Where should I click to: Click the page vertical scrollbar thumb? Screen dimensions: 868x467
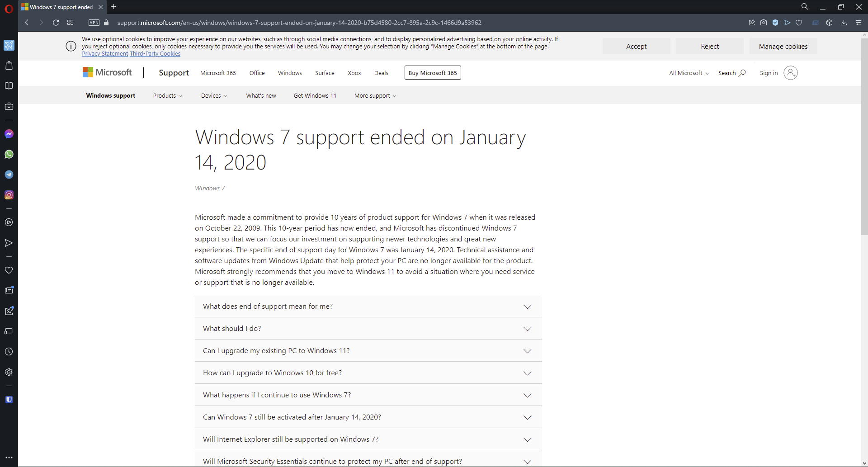pyautogui.click(x=864, y=137)
